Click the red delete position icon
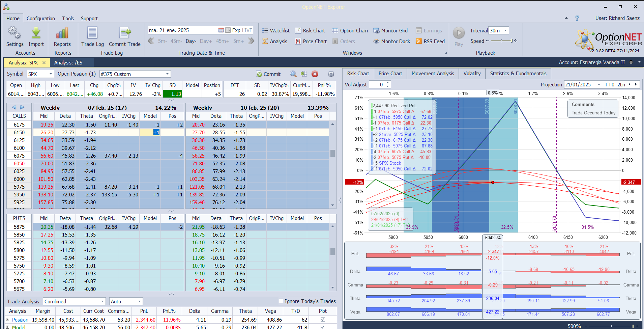 [315, 74]
